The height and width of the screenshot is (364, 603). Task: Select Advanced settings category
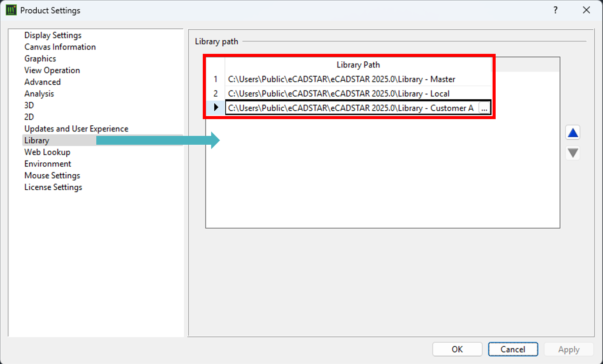(42, 82)
